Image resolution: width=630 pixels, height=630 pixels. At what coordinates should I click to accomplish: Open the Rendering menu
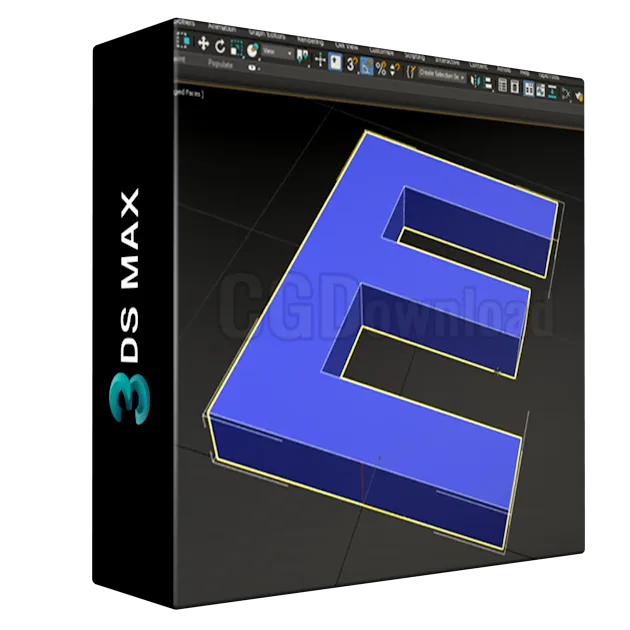[311, 41]
